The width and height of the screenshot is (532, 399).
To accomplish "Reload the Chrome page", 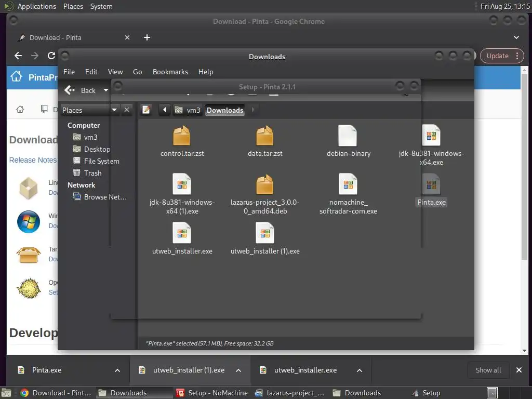I will [x=51, y=56].
